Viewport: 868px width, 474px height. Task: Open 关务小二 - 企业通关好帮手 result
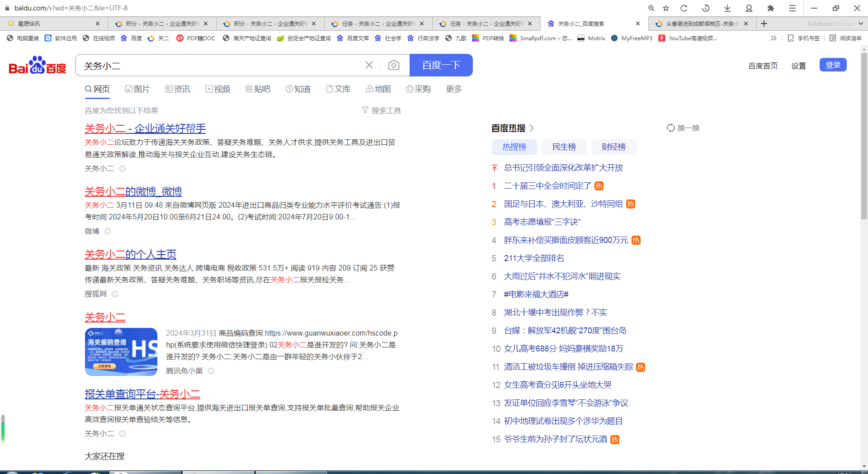tap(145, 128)
